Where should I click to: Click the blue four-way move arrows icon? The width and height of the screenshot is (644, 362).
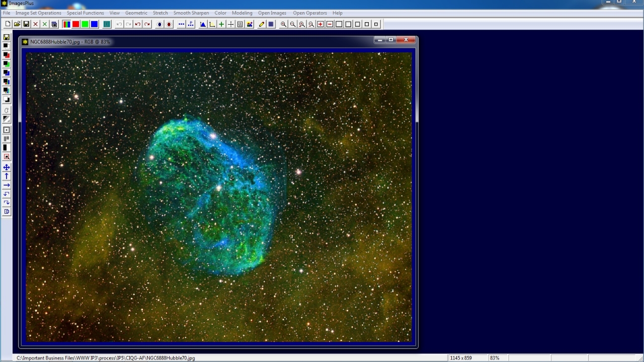7,167
